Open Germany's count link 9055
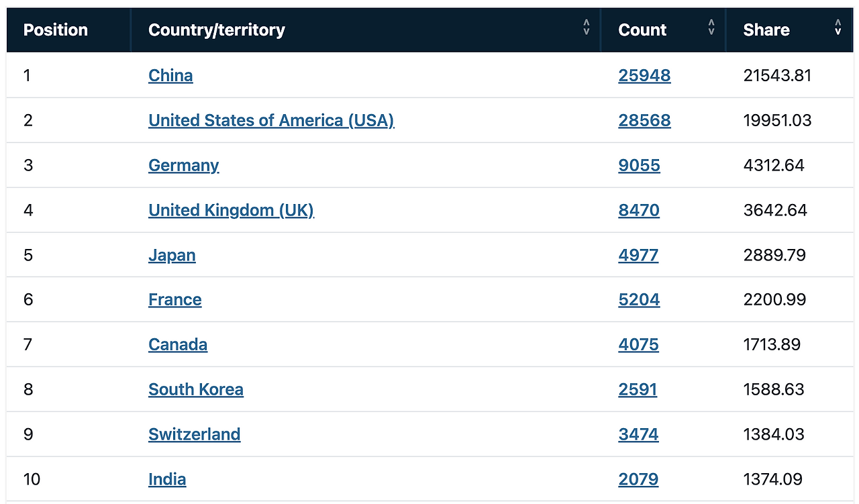Viewport: 859px width, 504px height. pyautogui.click(x=639, y=165)
